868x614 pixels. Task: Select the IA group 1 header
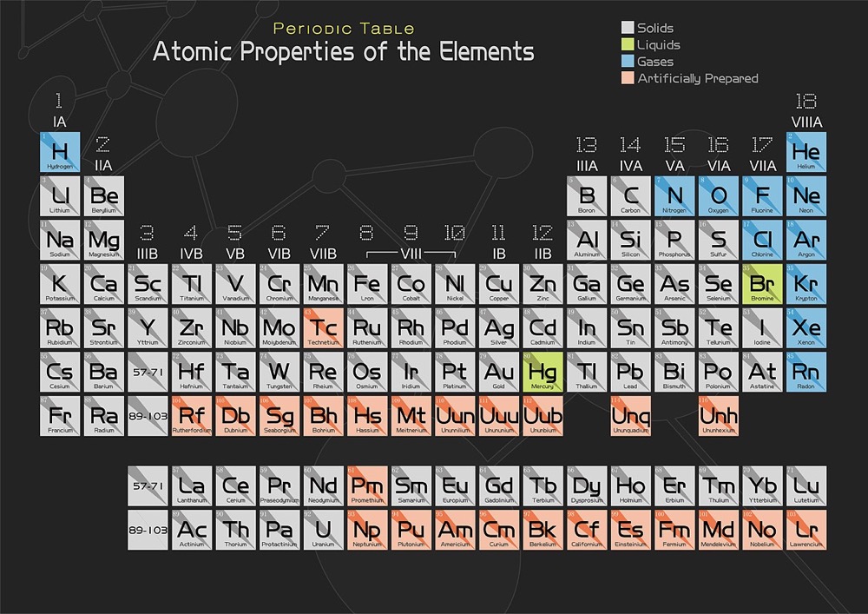(x=59, y=122)
